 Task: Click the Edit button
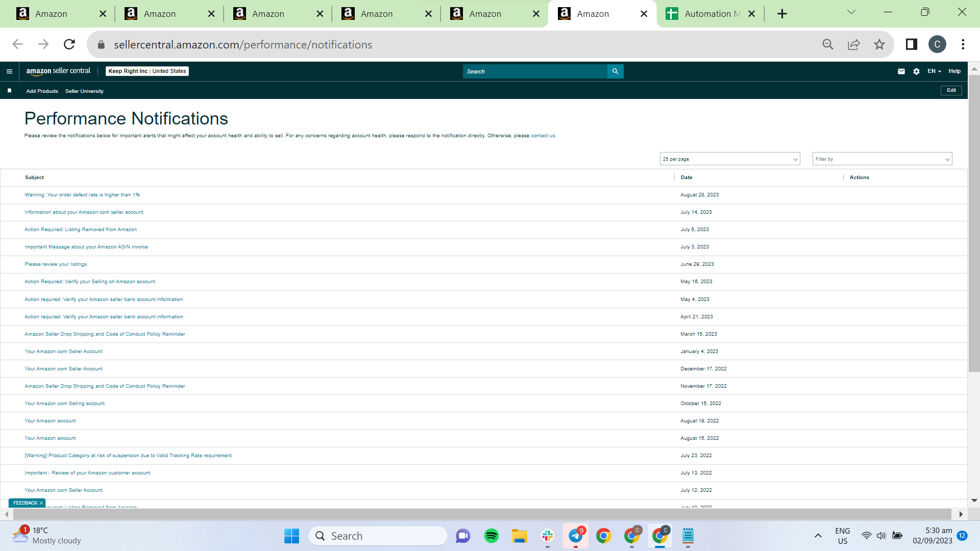pos(951,90)
